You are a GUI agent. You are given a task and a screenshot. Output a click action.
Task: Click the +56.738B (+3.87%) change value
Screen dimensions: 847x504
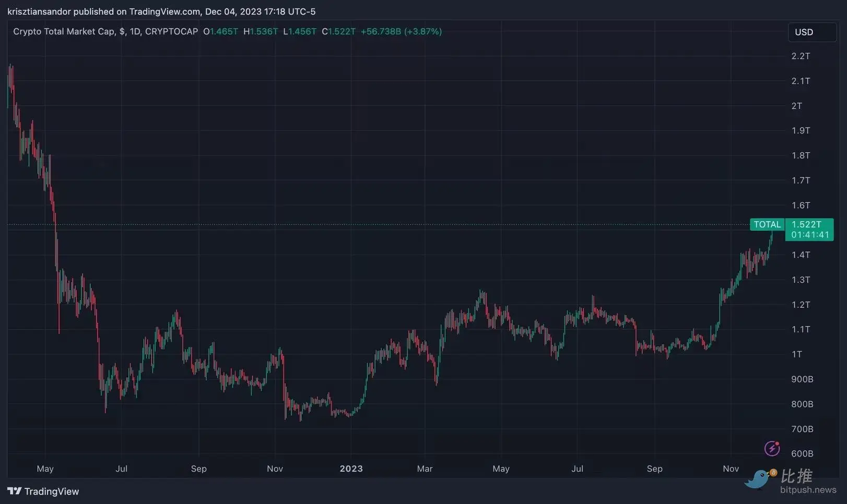402,31
